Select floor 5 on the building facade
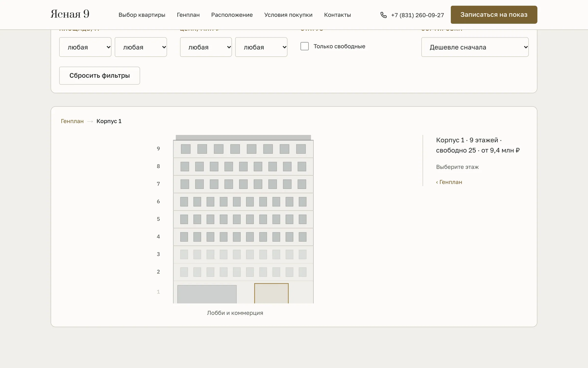 coord(243,219)
